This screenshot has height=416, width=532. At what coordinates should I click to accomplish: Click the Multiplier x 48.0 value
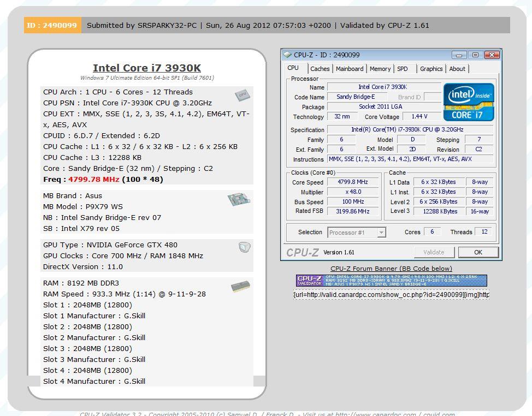[353, 192]
